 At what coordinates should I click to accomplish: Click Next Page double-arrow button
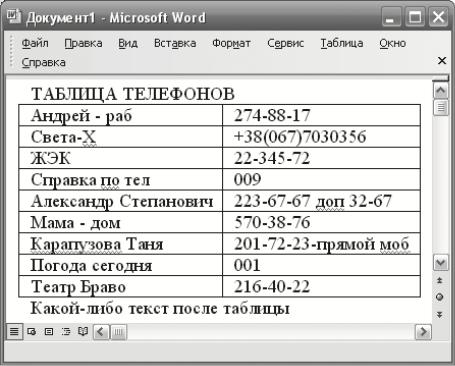tap(440, 314)
